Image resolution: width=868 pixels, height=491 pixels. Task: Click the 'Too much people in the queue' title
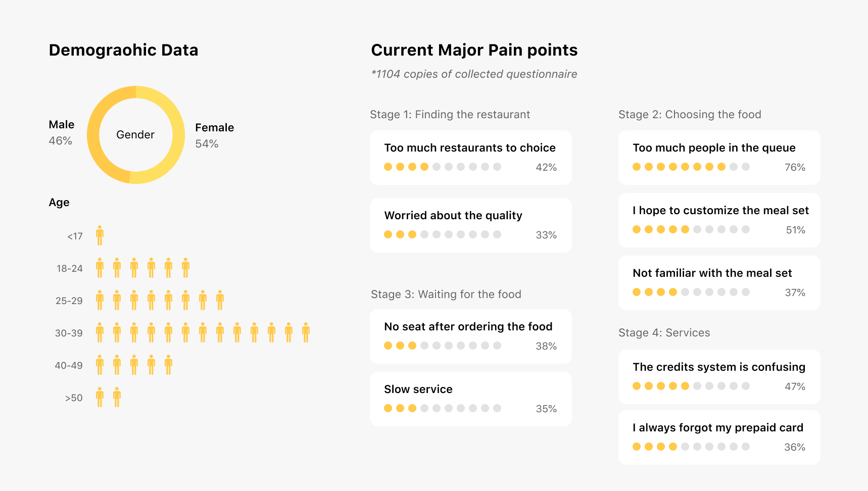(714, 148)
